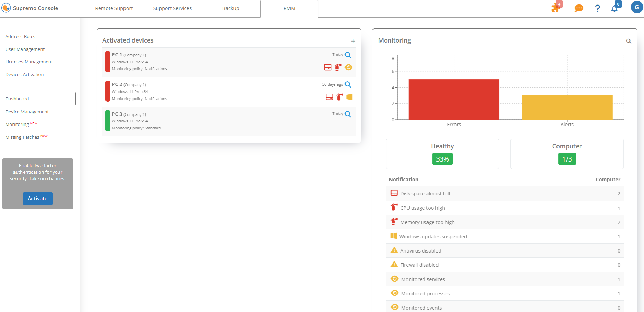Click the 'Windows updates suspended' text
The image size is (644, 312).
tap(433, 237)
